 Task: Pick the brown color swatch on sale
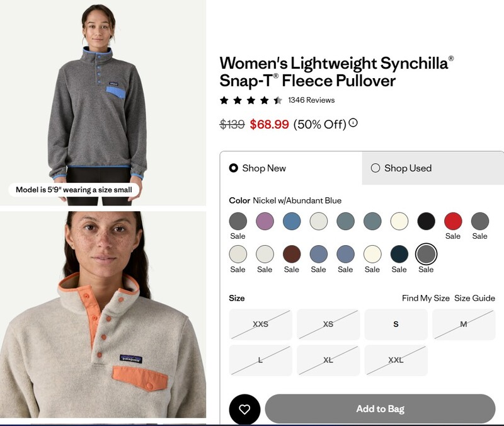click(292, 254)
